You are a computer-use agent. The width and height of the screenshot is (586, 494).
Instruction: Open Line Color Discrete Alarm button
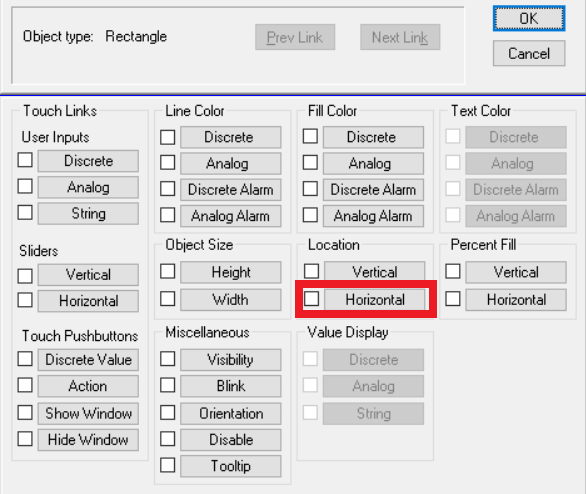point(231,189)
